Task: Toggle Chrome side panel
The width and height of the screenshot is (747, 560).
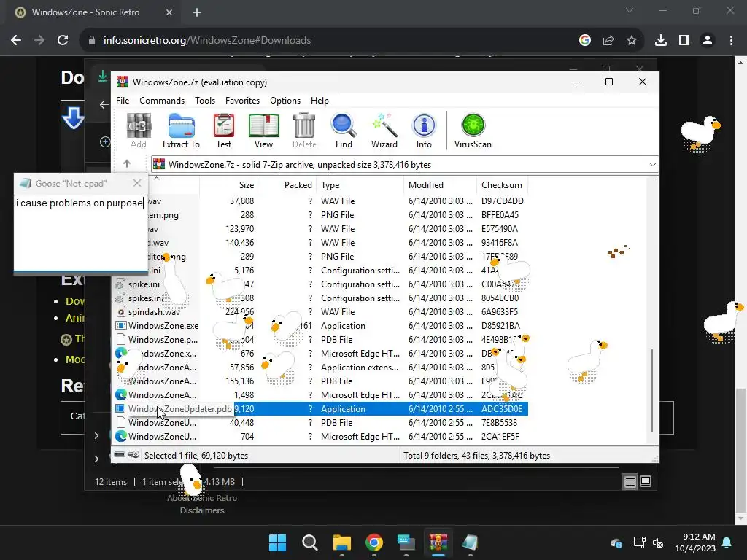Action: [684, 41]
